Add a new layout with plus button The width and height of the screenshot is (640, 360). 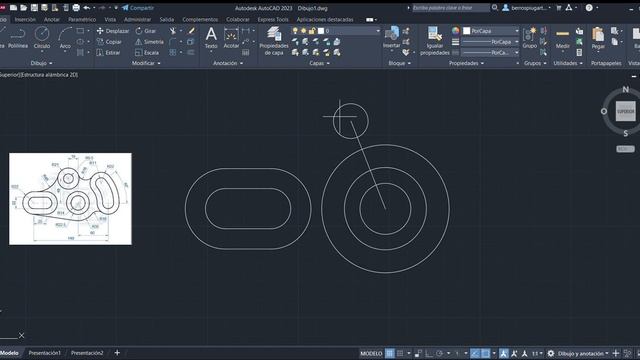(117, 353)
